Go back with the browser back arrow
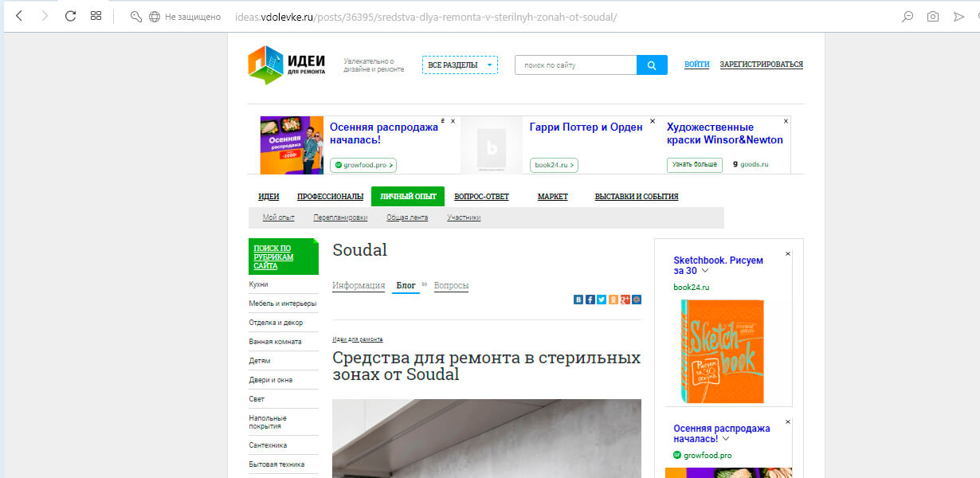Viewport: 980px width, 478px height. pos(19,16)
